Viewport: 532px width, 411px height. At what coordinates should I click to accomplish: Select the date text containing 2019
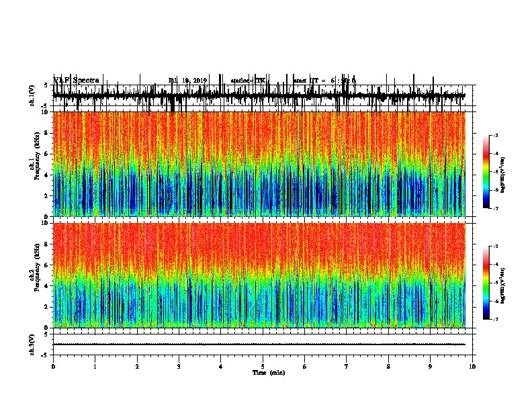pos(187,81)
